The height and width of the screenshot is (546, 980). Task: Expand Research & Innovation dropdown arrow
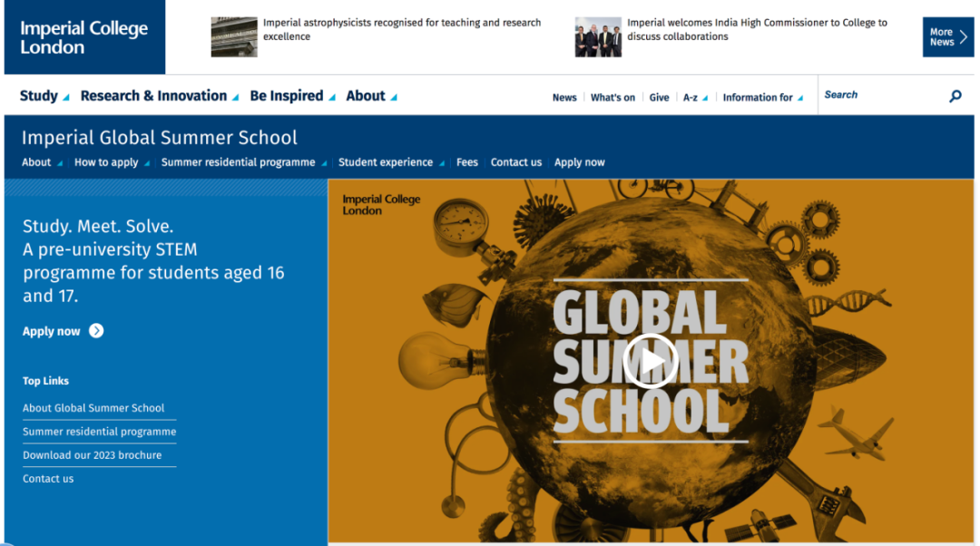click(235, 97)
